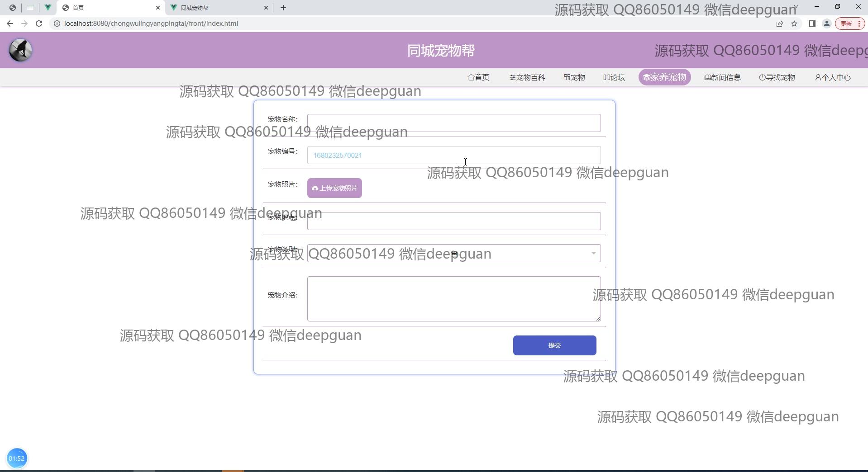Open a new tab with the plus icon
The image size is (868, 472).
(x=283, y=8)
